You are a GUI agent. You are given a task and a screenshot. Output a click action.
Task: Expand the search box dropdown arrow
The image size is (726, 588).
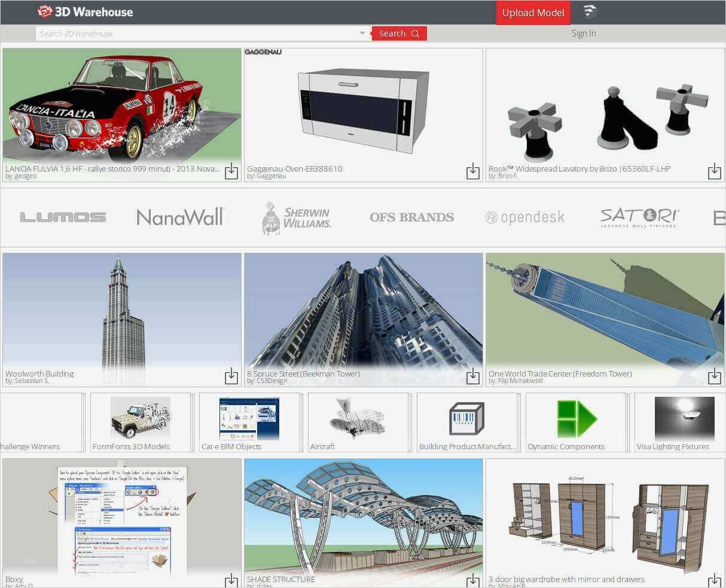click(x=362, y=33)
